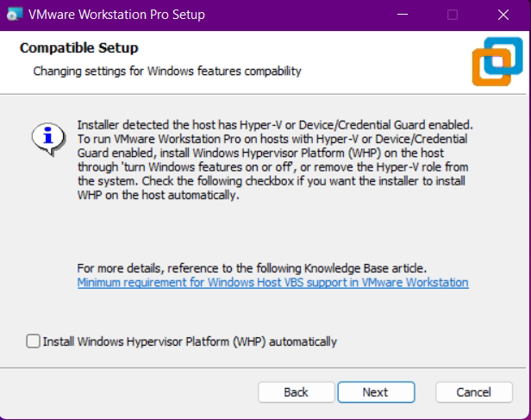
Task: Click the 'Install Windows Hypervisor Platform (WHP) automatically' label
Action: click(189, 342)
